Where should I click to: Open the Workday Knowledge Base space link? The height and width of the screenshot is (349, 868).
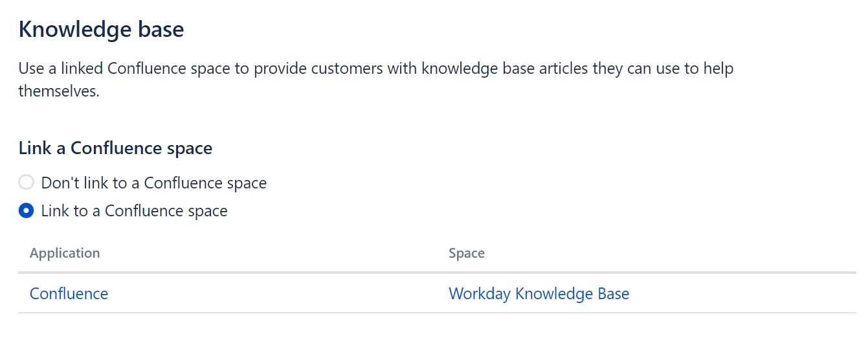[539, 293]
